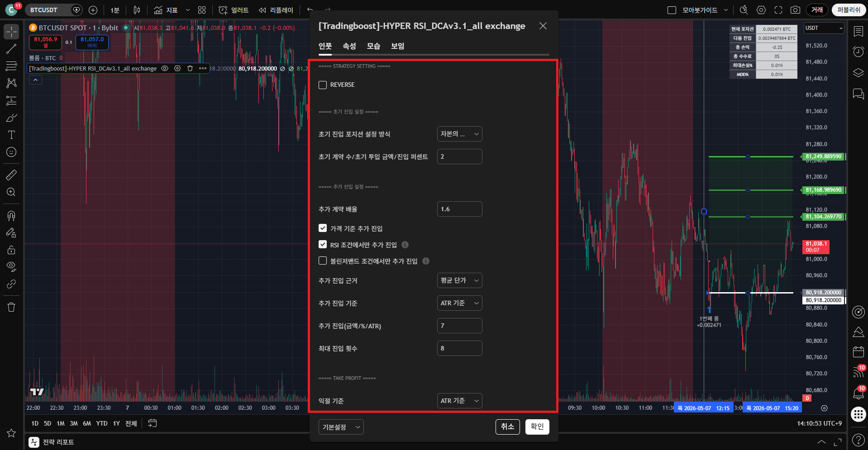Open the forecasting and position tools
The height and width of the screenshot is (450, 868).
tap(11, 100)
